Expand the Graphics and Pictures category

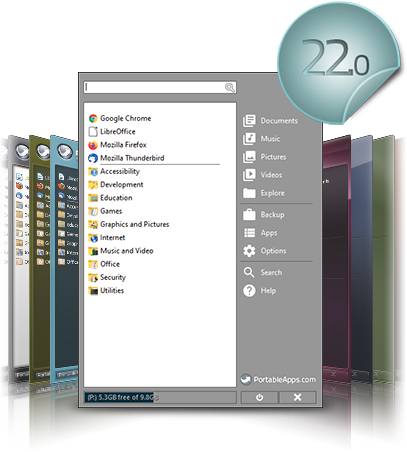(x=129, y=224)
